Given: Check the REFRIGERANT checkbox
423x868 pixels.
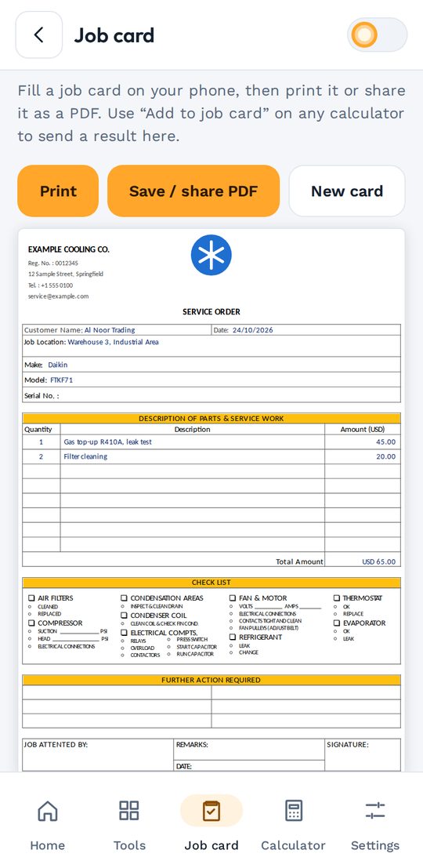Looking at the screenshot, I should (x=233, y=637).
